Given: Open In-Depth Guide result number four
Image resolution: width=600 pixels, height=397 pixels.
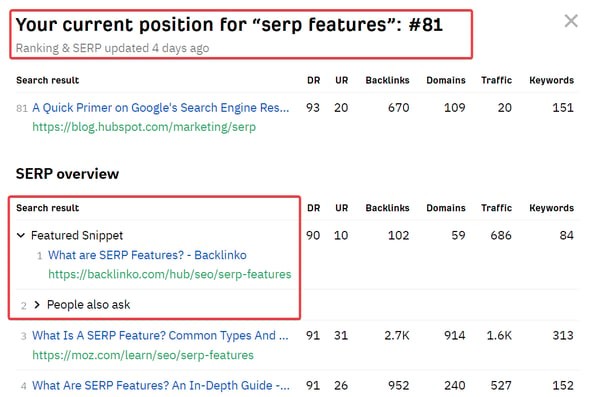Looking at the screenshot, I should point(161,385).
